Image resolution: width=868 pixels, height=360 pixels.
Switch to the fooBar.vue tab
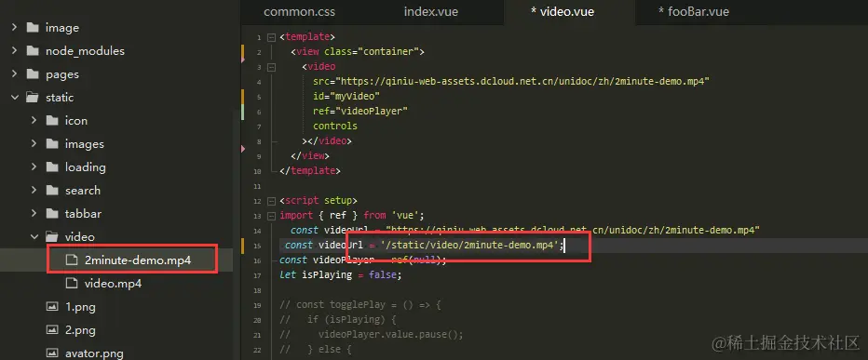point(694,11)
